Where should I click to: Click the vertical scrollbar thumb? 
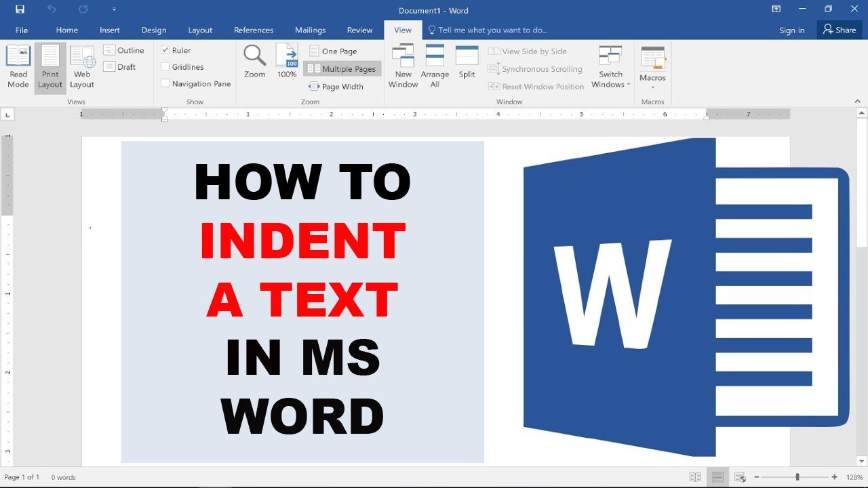click(x=862, y=183)
